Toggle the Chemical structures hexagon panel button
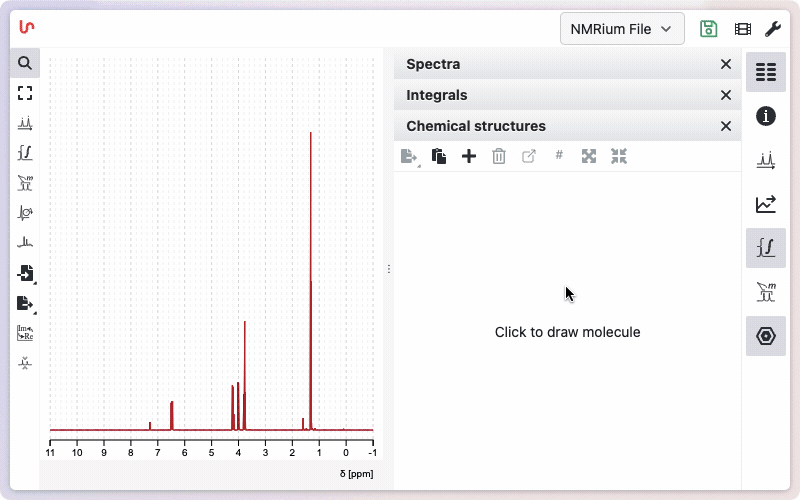800x500 pixels. 766,336
